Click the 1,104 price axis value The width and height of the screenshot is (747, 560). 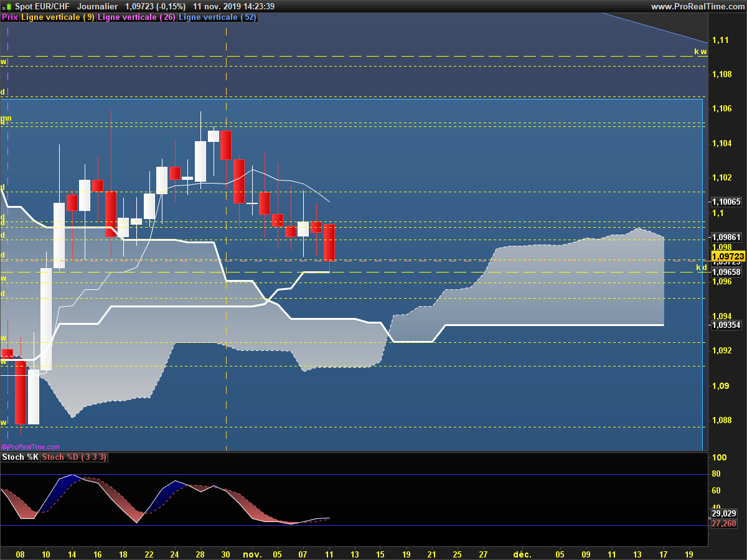point(723,143)
